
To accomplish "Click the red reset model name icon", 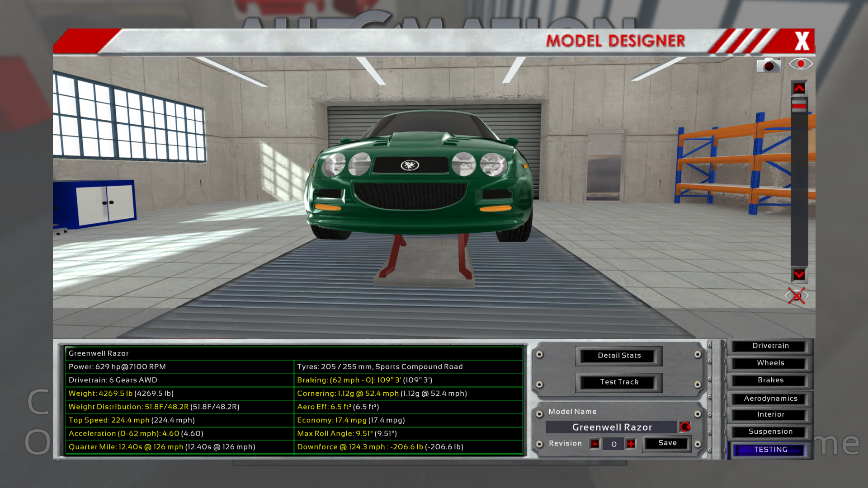I will pyautogui.click(x=685, y=427).
